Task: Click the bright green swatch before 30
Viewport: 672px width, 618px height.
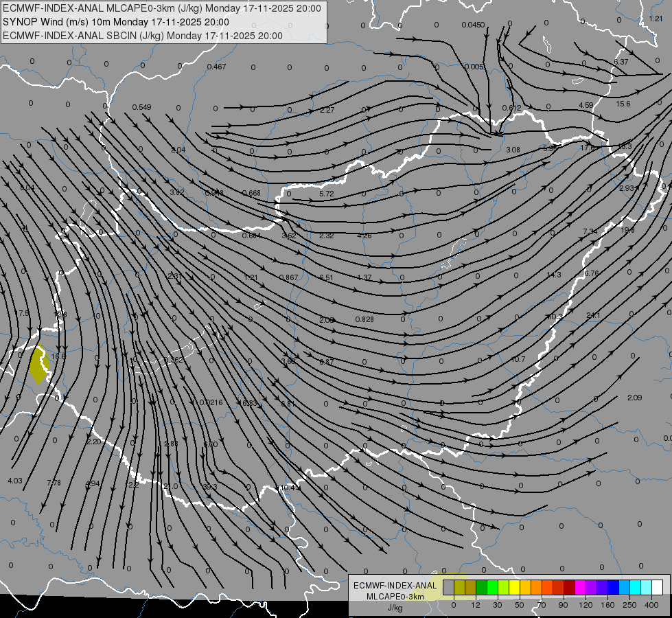Action: pyautogui.click(x=493, y=587)
